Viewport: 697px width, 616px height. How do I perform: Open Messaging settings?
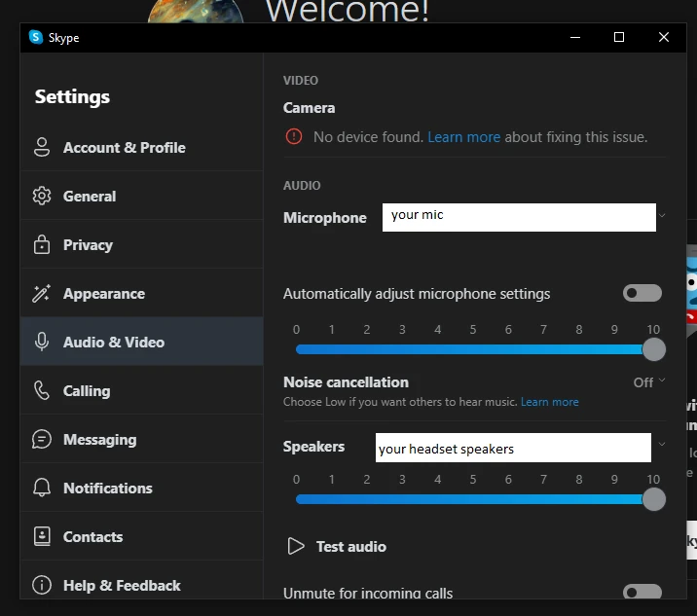[x=142, y=439]
